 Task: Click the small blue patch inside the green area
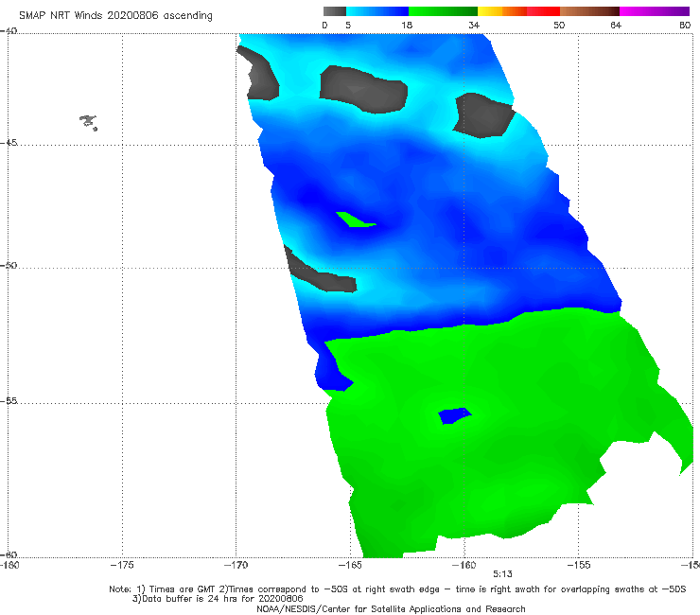tap(454, 415)
